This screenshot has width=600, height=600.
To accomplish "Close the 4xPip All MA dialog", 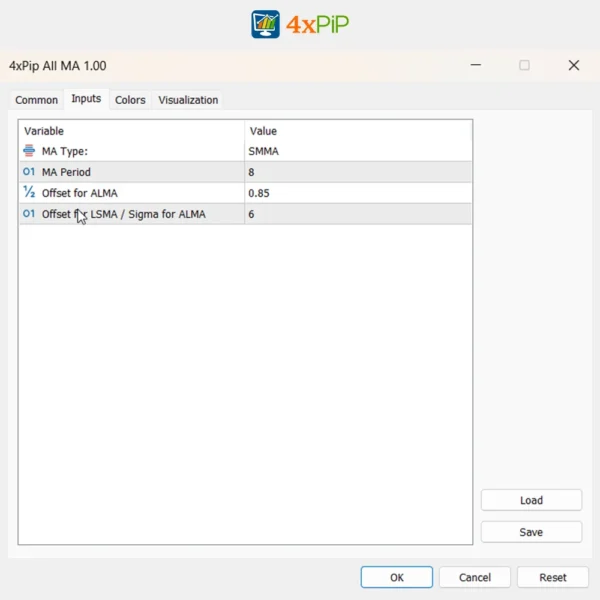I will pyautogui.click(x=574, y=66).
